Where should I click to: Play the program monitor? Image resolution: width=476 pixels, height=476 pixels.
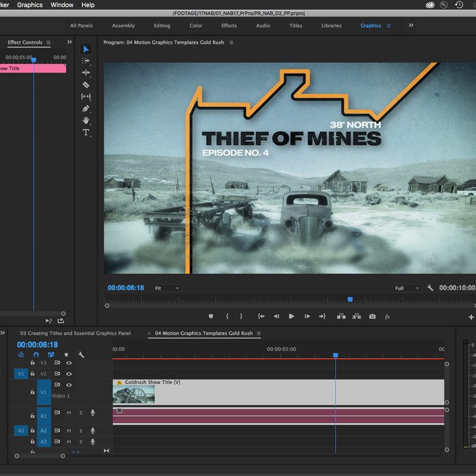point(292,316)
